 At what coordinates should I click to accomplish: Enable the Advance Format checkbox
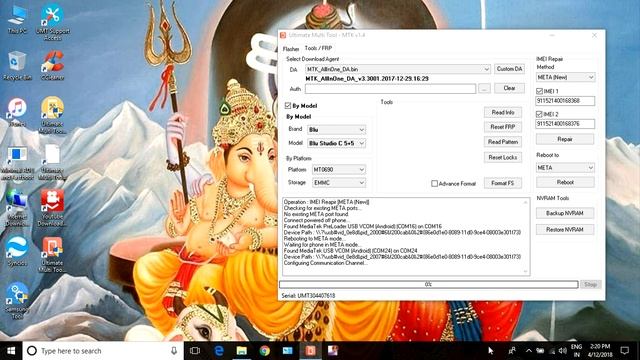pos(435,184)
